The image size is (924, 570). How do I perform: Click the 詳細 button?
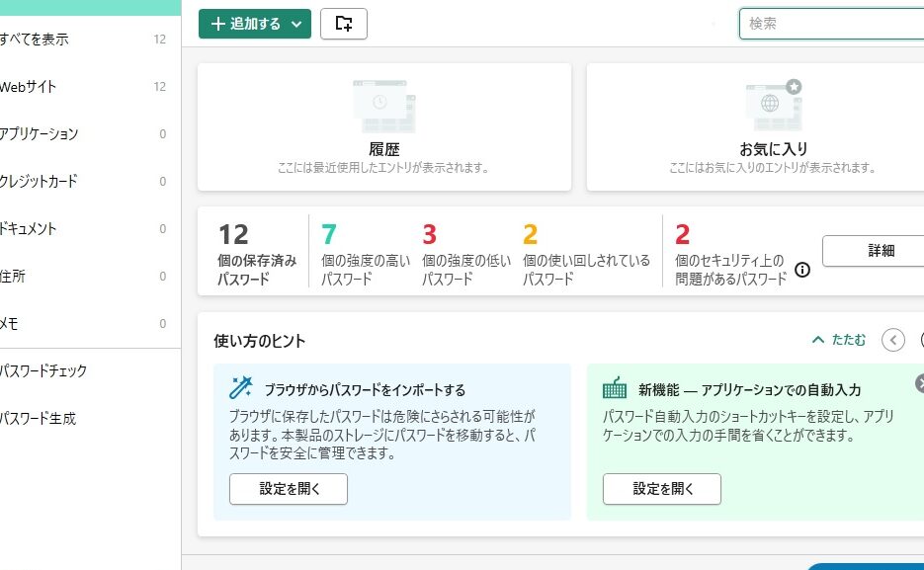pos(880,251)
